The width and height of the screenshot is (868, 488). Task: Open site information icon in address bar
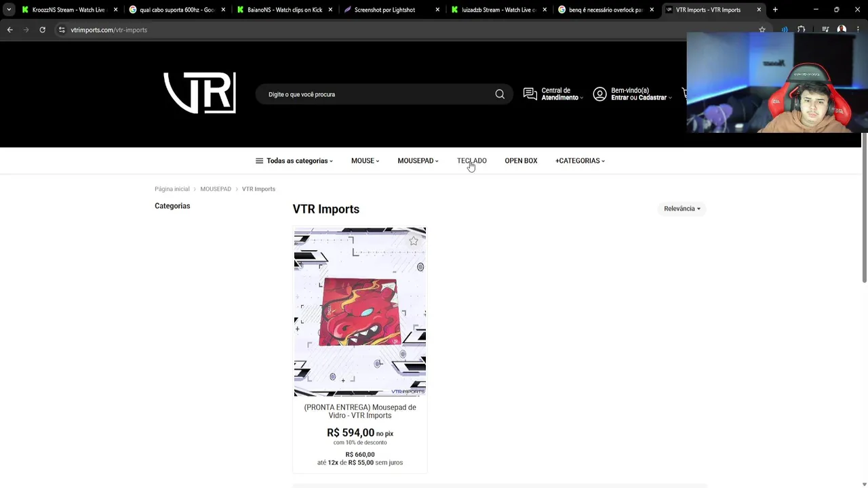point(62,30)
